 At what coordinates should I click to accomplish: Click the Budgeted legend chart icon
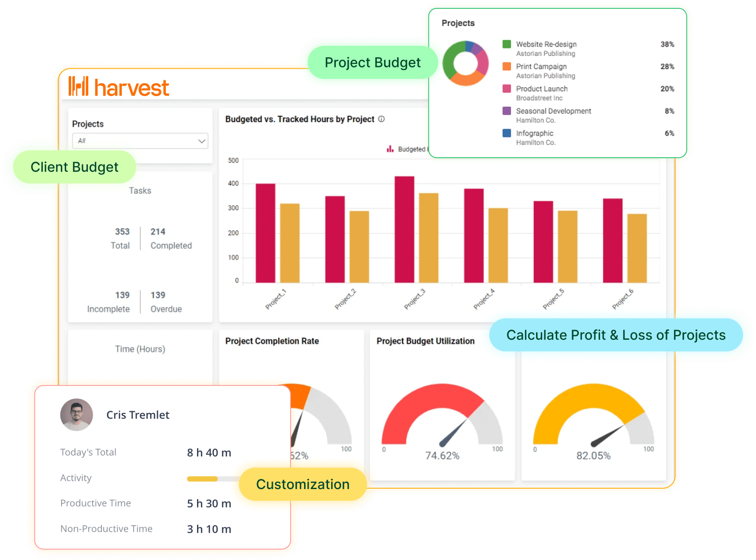tap(390, 149)
